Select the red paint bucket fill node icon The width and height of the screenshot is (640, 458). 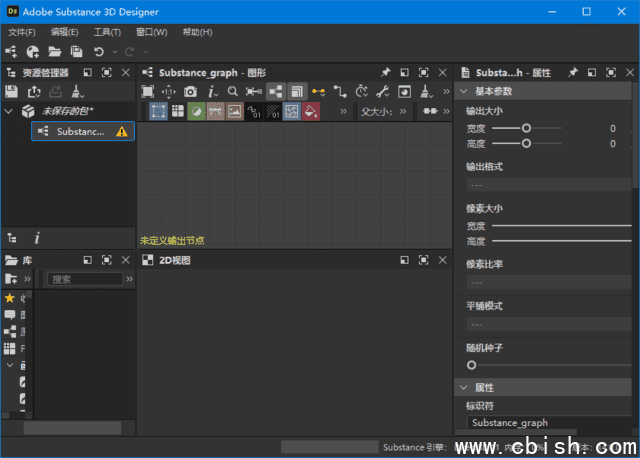click(312, 111)
